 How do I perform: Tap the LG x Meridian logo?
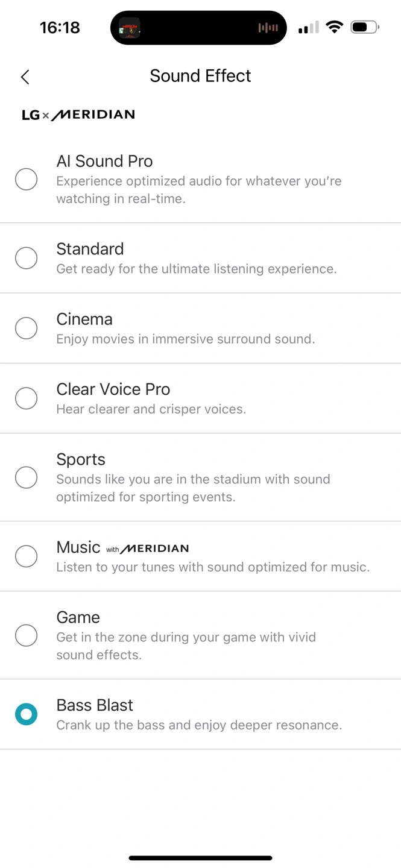78,115
